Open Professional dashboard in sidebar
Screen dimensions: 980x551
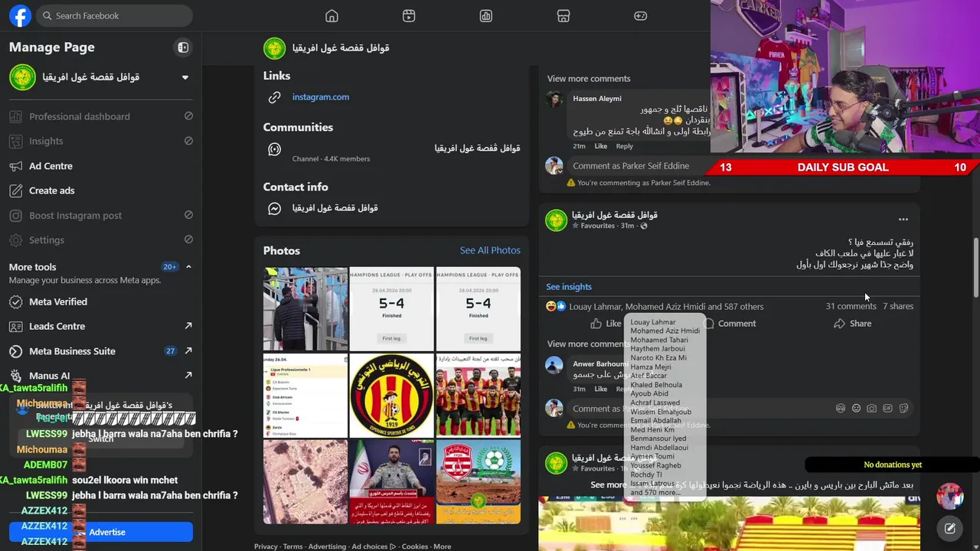pos(100,116)
